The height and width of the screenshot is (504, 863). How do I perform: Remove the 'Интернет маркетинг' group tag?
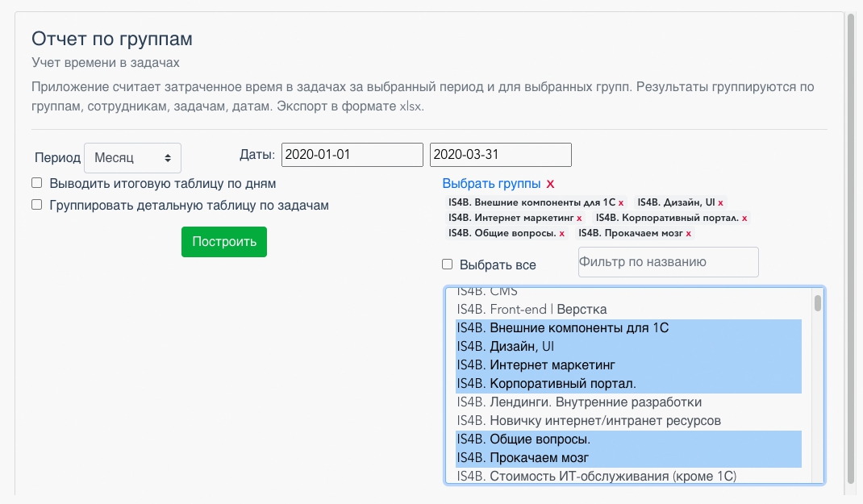click(x=579, y=219)
